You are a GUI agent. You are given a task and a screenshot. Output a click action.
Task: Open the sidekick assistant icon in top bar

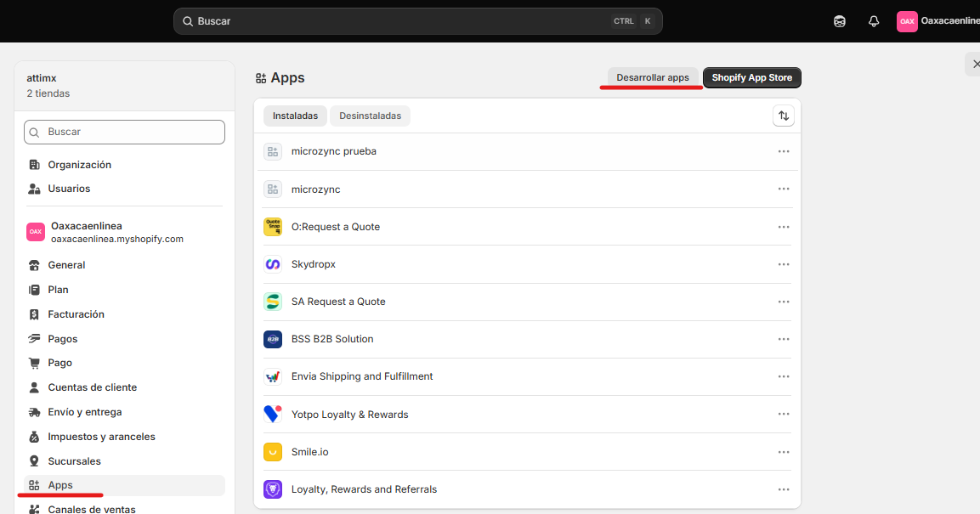[840, 21]
